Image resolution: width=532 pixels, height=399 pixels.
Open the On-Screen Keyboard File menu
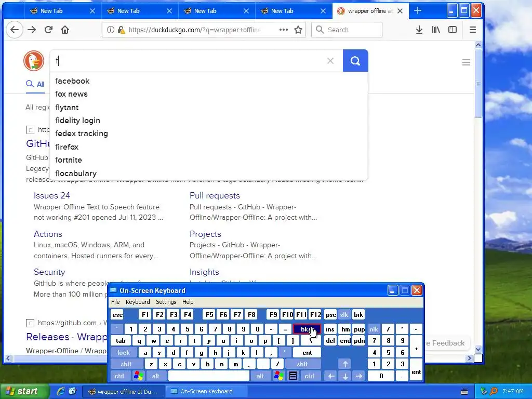pos(115,302)
